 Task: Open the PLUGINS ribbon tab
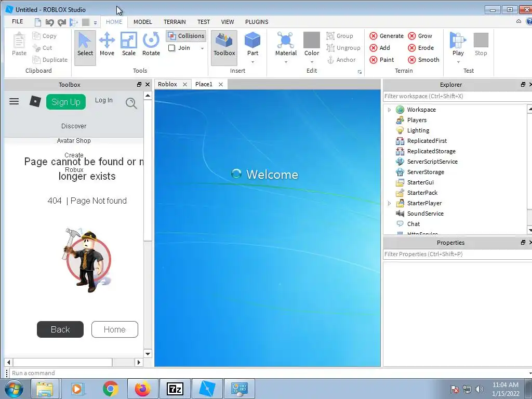[257, 22]
